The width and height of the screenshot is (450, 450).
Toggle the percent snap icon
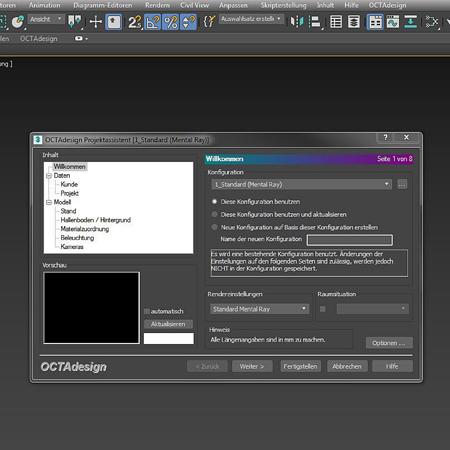click(170, 22)
